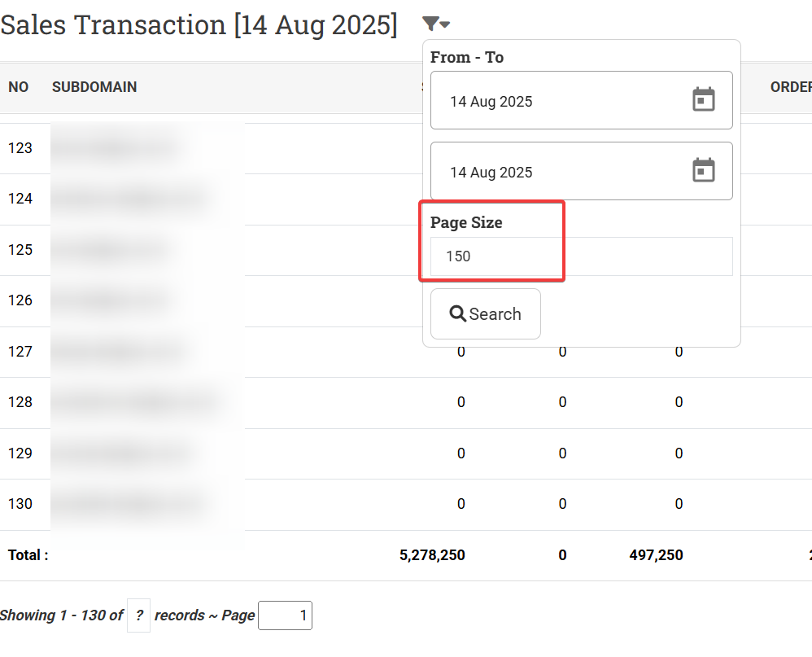Select row number 129
The width and height of the screenshot is (812, 657).
click(20, 453)
